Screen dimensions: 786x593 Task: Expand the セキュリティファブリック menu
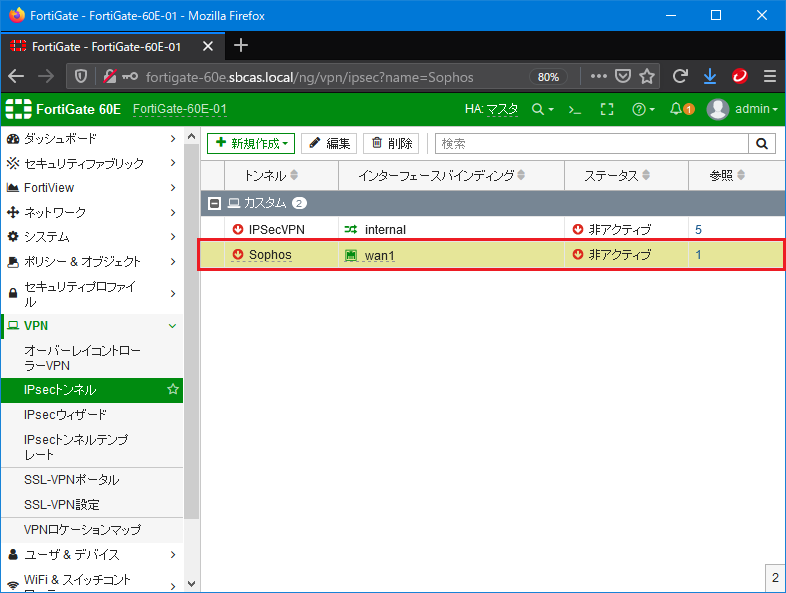[92, 163]
